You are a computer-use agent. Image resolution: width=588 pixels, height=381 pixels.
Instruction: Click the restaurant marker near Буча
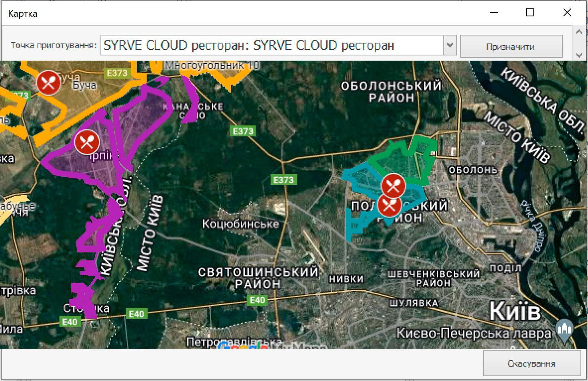click(x=49, y=83)
